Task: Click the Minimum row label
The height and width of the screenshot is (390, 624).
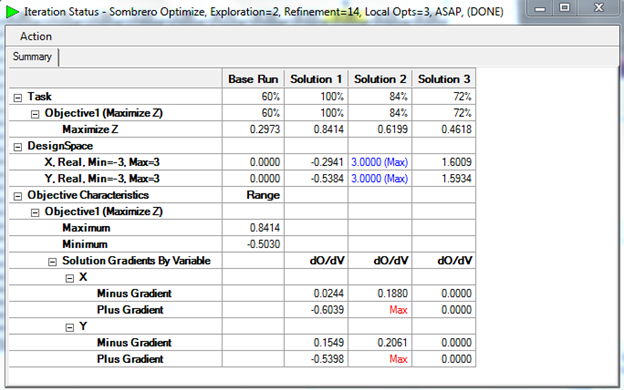Action: coord(85,244)
